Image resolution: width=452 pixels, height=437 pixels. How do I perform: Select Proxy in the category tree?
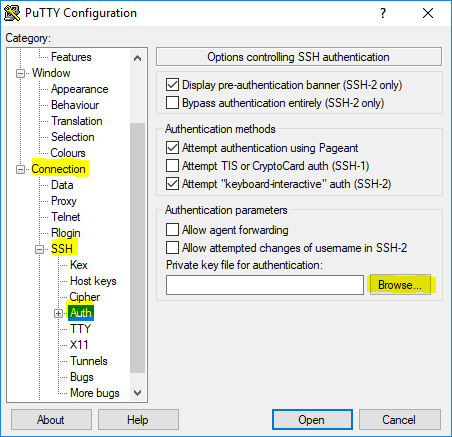coord(64,201)
